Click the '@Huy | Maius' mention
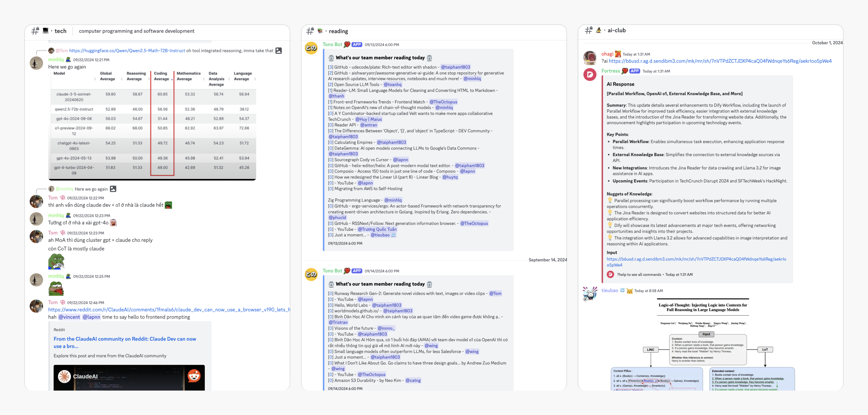 pyautogui.click(x=369, y=119)
